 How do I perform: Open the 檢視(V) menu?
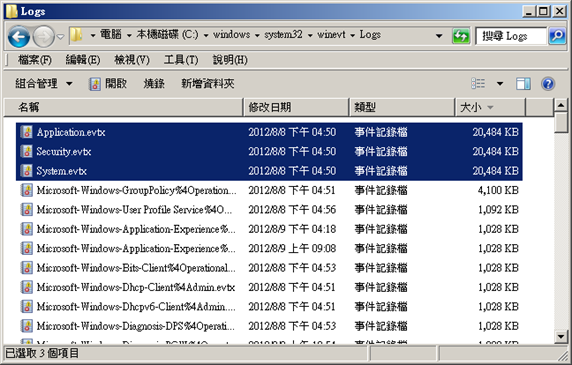click(x=132, y=60)
